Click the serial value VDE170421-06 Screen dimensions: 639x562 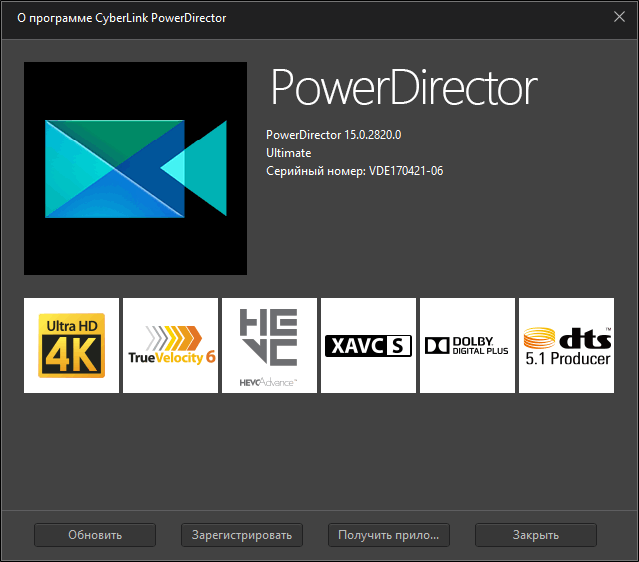[406, 171]
